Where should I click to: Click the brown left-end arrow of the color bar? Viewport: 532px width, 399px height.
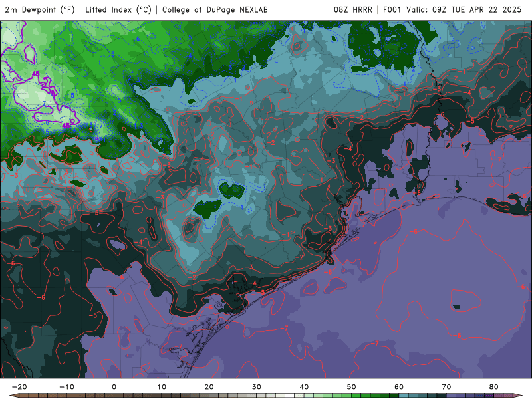(14, 396)
